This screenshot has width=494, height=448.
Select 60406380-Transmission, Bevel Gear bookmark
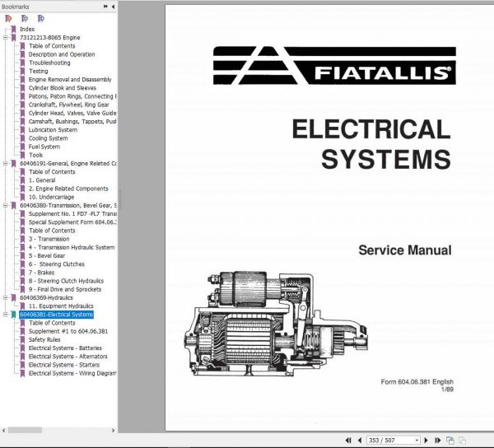point(68,205)
